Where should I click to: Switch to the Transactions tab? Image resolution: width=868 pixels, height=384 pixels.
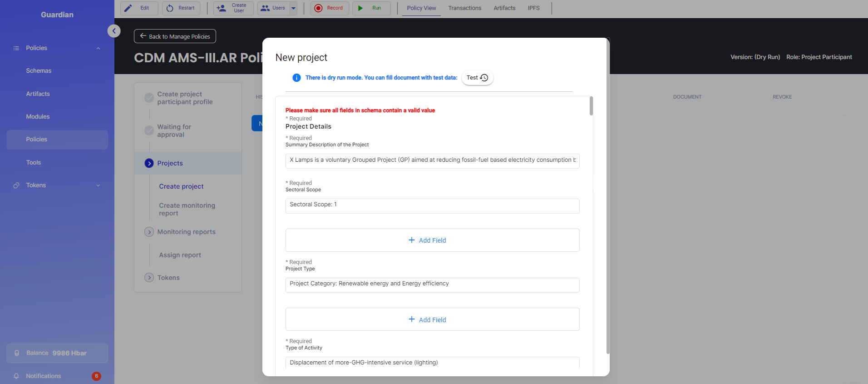tap(464, 8)
